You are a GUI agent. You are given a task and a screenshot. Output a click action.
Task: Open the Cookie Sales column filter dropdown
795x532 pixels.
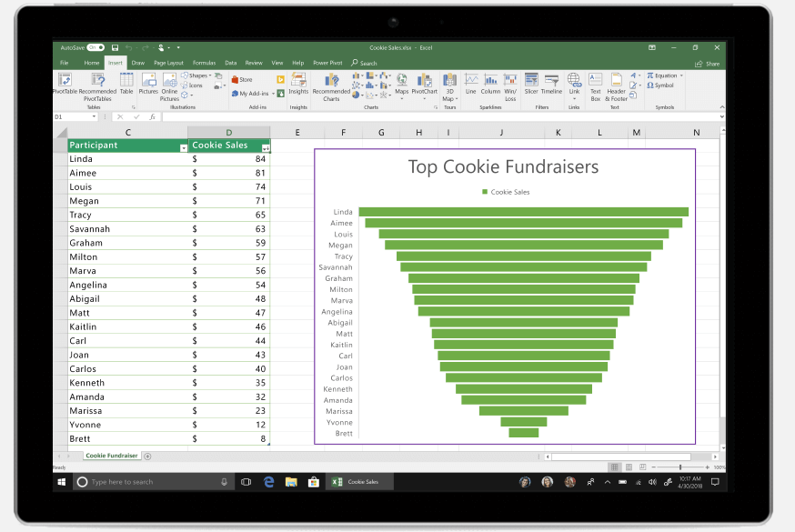266,148
